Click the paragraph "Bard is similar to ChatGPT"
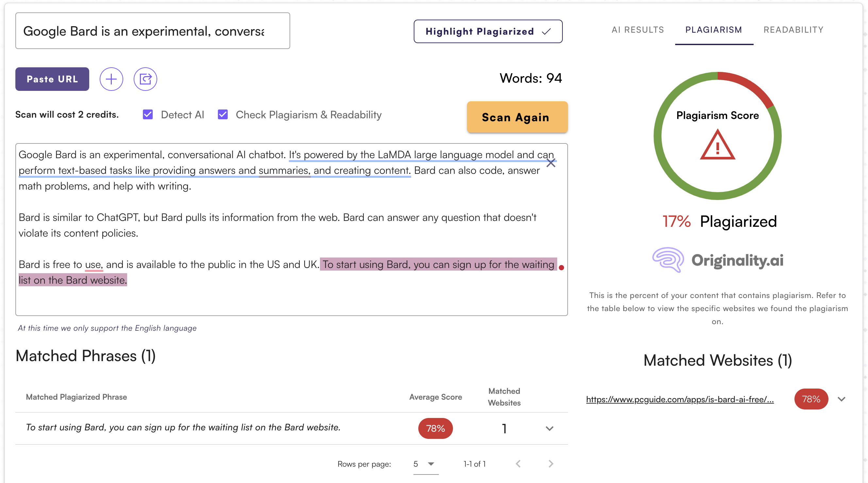Viewport: 868px width, 483px height. (278, 225)
